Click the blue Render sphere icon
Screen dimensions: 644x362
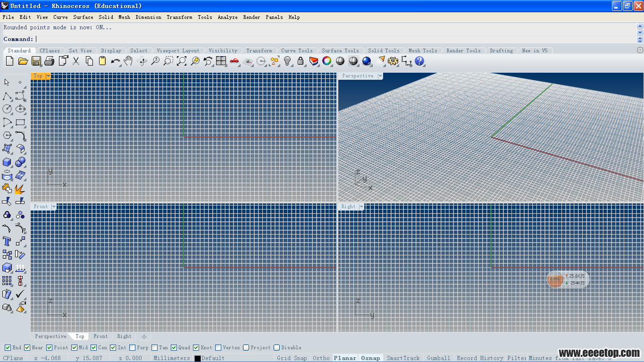pos(367,61)
